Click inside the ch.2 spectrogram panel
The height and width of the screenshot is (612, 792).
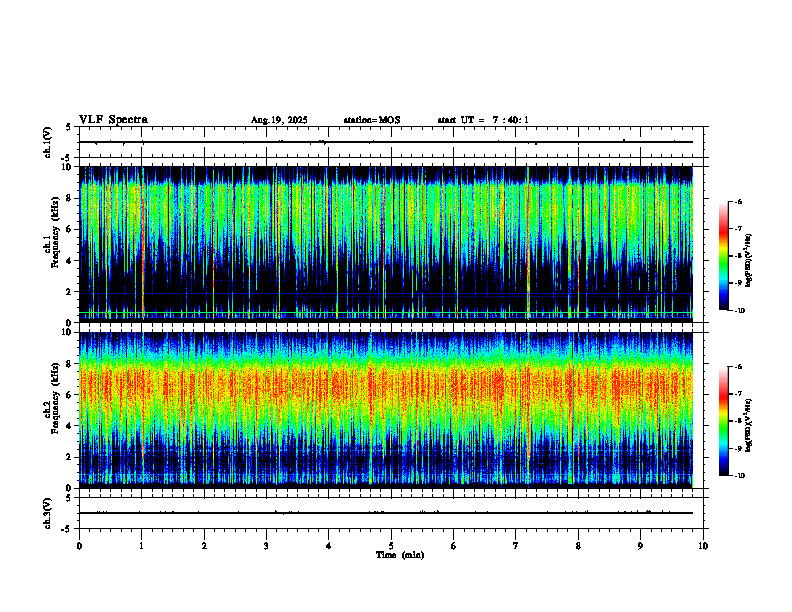pyautogui.click(x=386, y=410)
